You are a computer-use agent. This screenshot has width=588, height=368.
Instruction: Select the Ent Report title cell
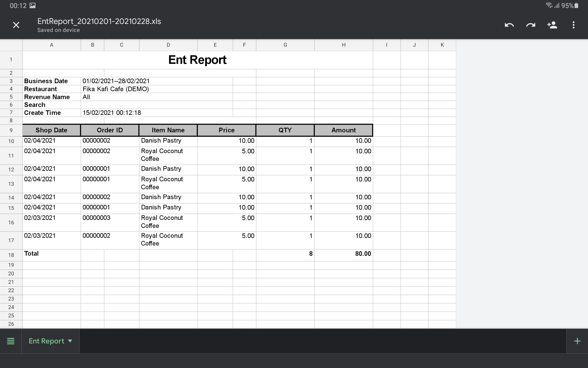pyautogui.click(x=197, y=60)
